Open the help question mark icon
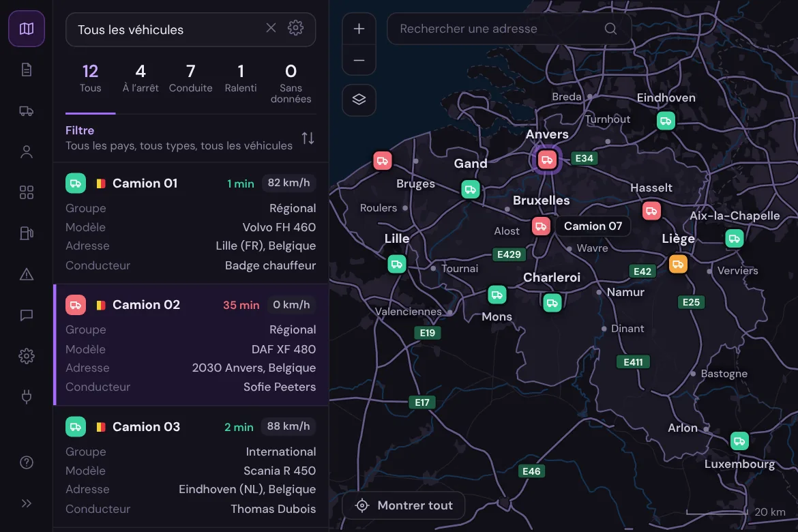 (x=27, y=462)
